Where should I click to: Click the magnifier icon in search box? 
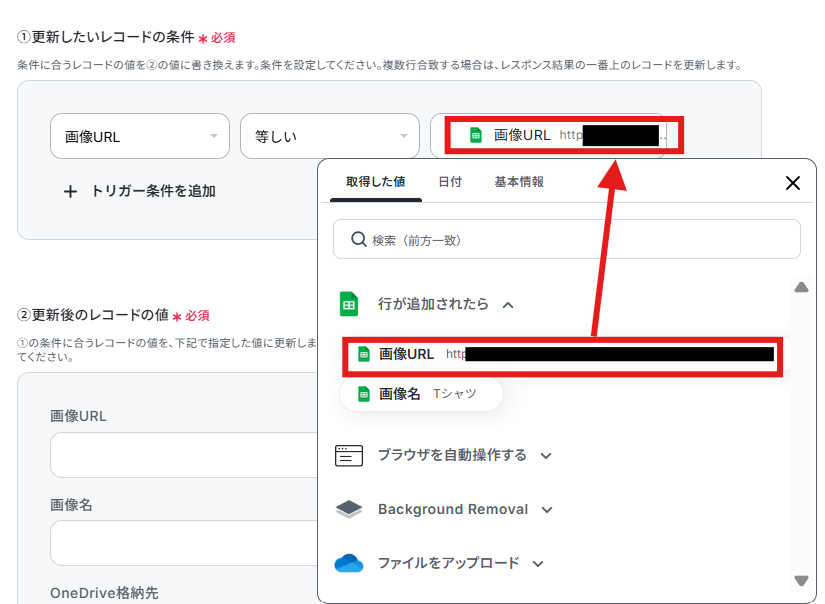(x=359, y=239)
